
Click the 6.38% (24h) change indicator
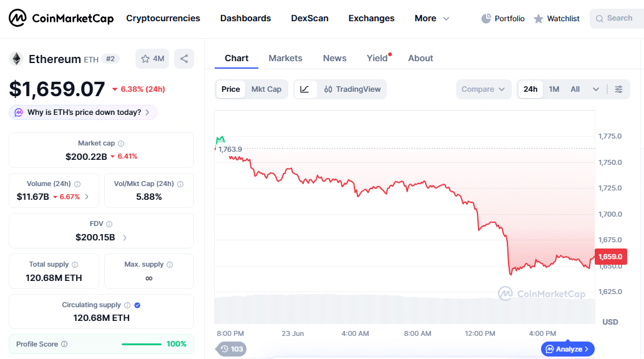click(139, 89)
